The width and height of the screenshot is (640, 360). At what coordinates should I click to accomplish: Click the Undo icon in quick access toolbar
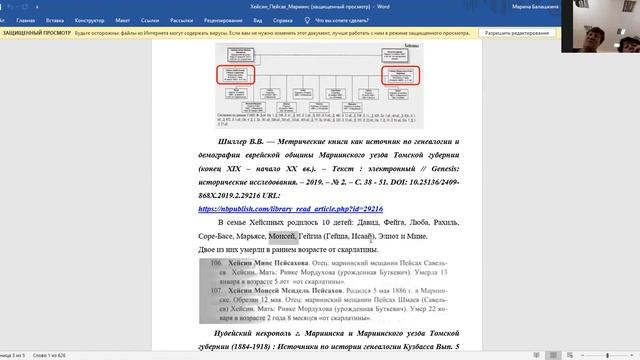pyautogui.click(x=11, y=7)
